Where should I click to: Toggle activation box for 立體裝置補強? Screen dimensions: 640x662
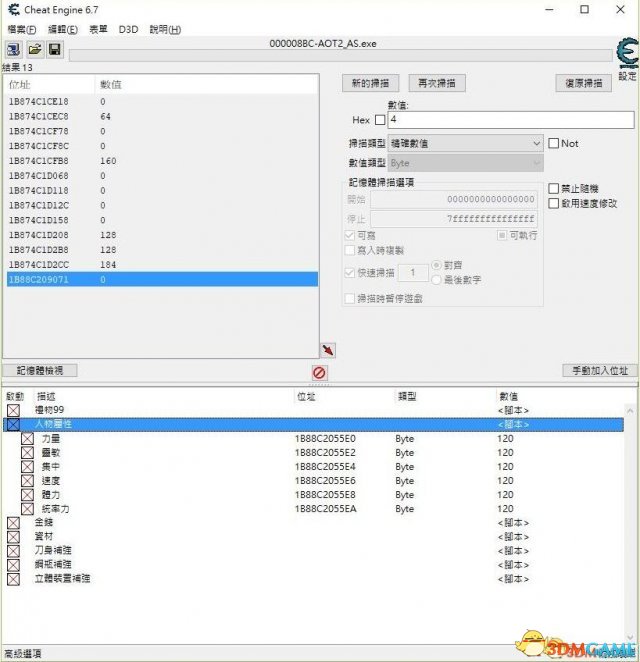pyautogui.click(x=14, y=579)
